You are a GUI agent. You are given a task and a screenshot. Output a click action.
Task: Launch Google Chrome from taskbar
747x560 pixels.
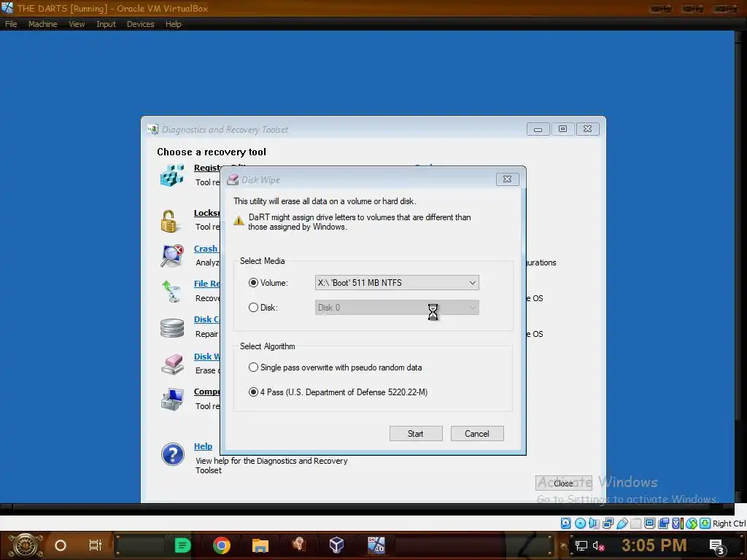point(222,545)
